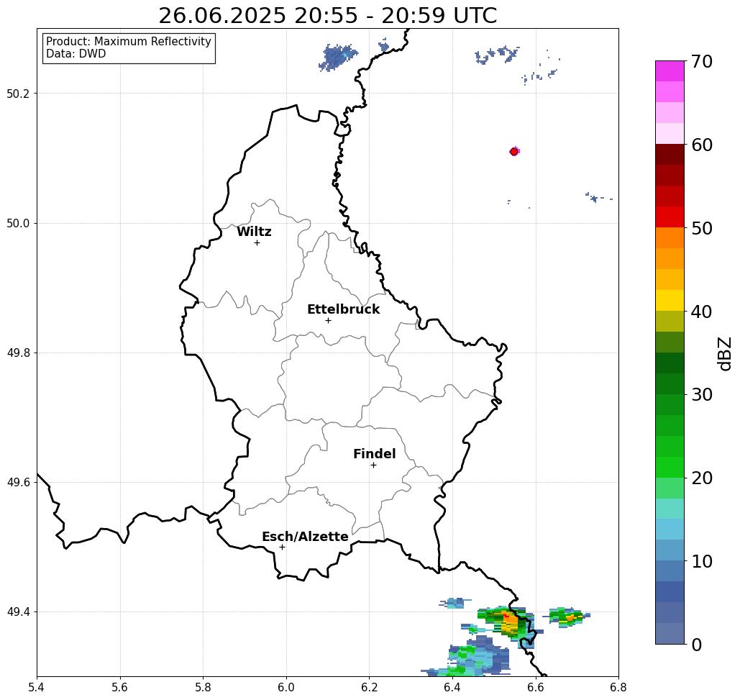Click the plus marker below Esch/Alzette
This screenshot has height=700, width=740.
pyautogui.click(x=282, y=547)
